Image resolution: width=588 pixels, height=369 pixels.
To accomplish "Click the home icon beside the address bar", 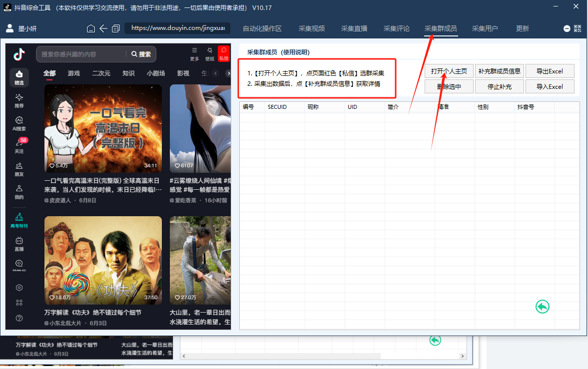I will [91, 28].
